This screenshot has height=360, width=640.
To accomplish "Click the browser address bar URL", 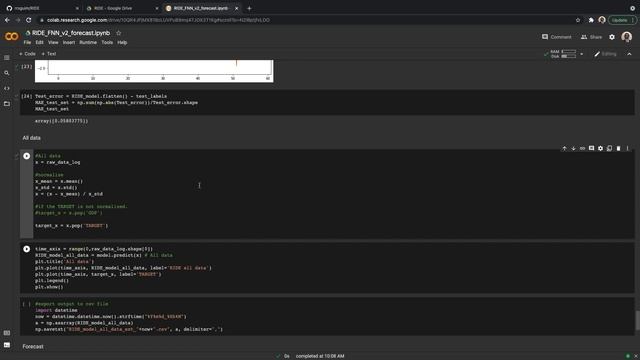I will tap(158, 20).
